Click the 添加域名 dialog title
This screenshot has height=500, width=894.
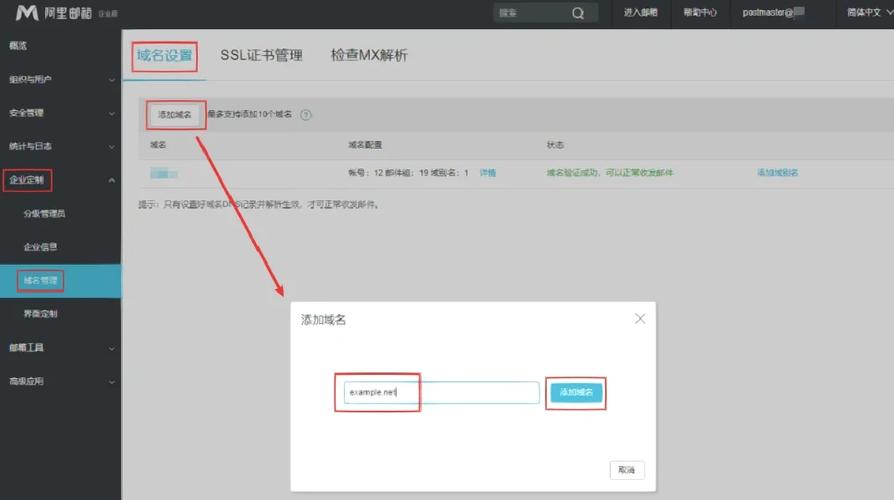pyautogui.click(x=323, y=320)
